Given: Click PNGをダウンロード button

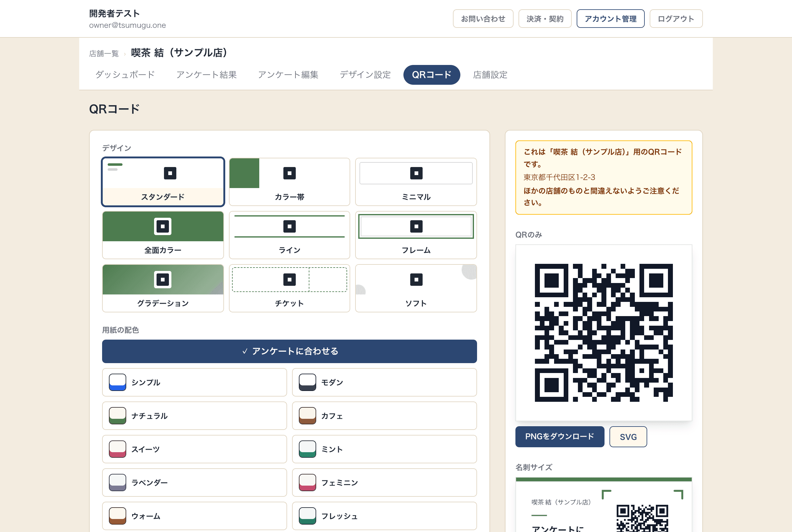Looking at the screenshot, I should point(560,437).
